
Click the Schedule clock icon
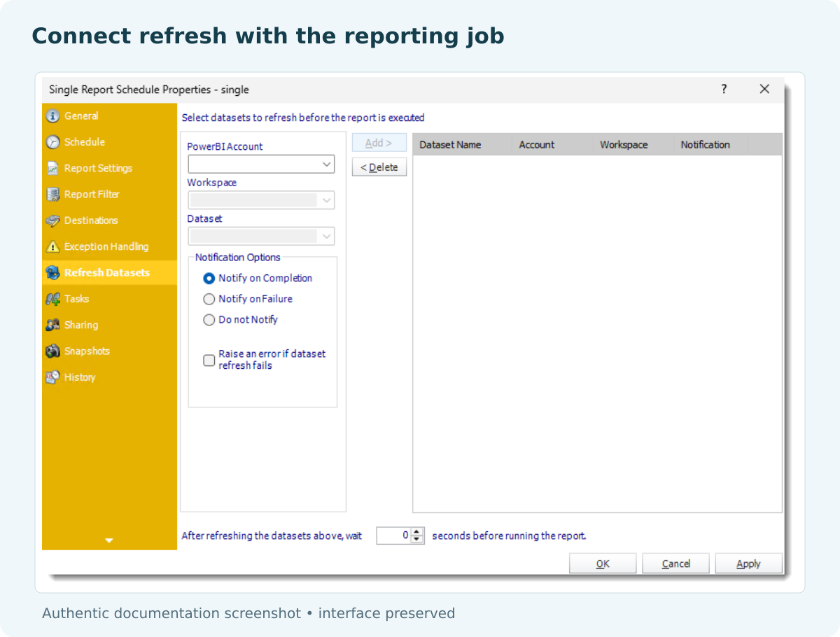coord(52,142)
